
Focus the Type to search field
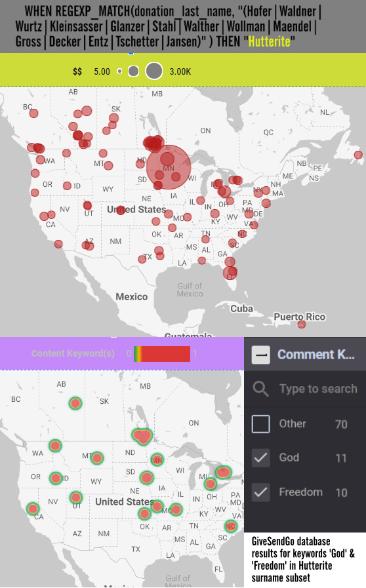click(318, 389)
